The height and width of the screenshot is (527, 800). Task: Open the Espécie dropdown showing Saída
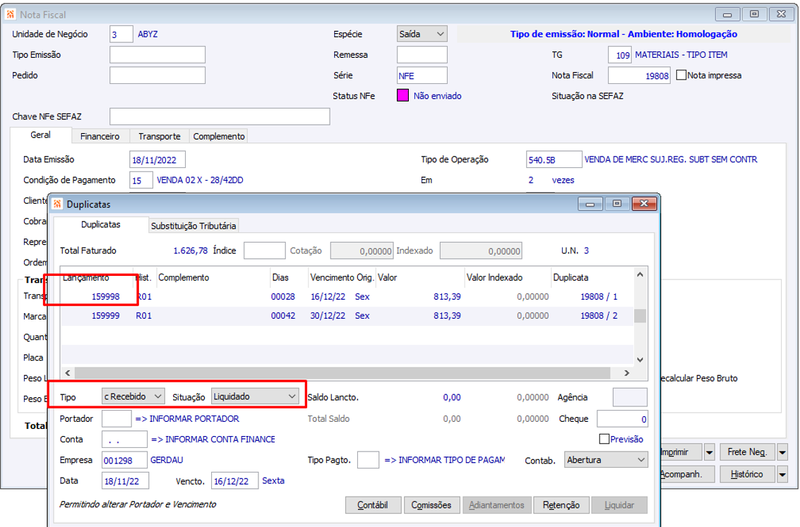pos(422,34)
